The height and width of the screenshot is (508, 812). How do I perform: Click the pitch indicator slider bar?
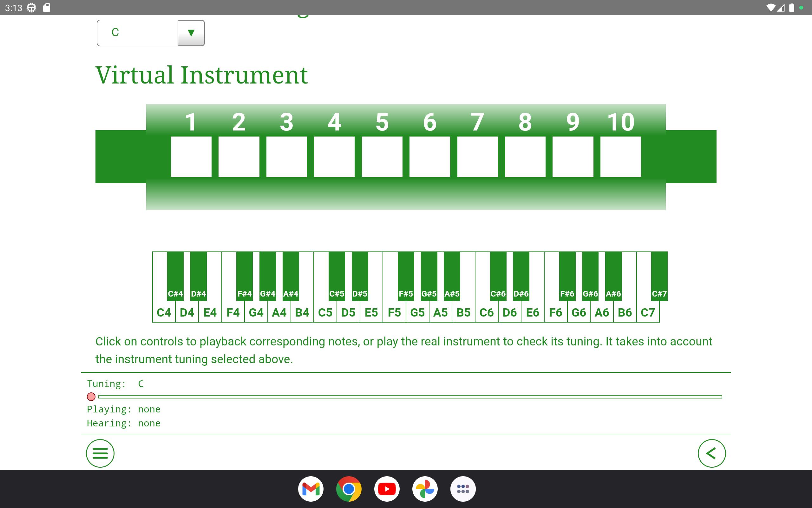pos(410,397)
